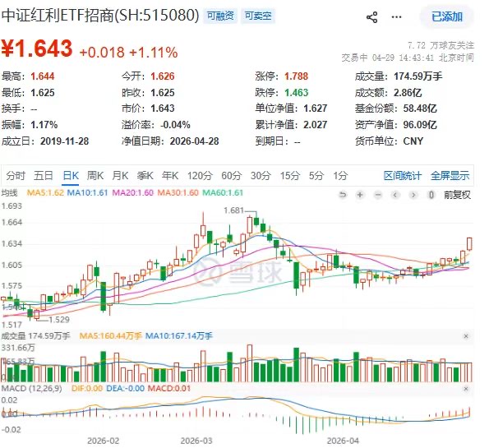Zoom out chart with minus icon
Screen dimensions: 489x448
378,195
